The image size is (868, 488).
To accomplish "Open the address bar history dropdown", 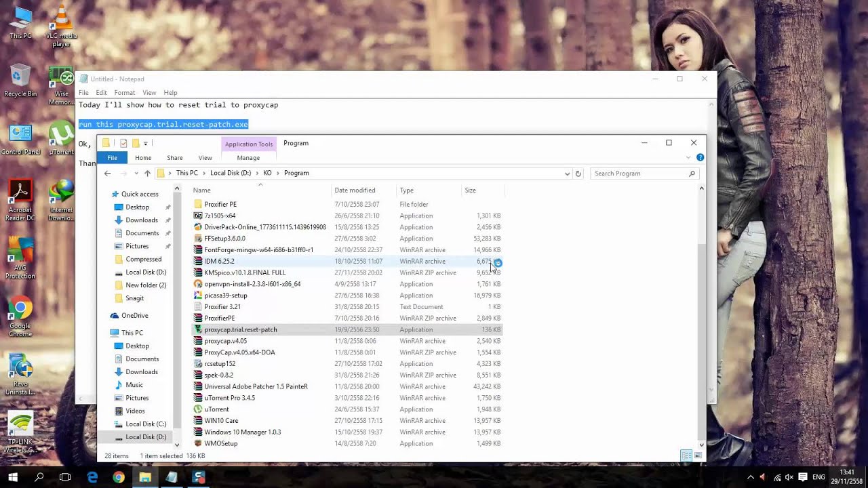I will pos(568,174).
